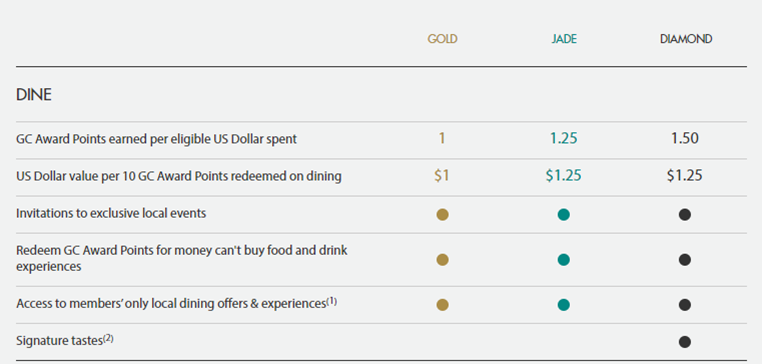
Task: Click Diamond dot for members' only dining offers
Action: pos(685,305)
